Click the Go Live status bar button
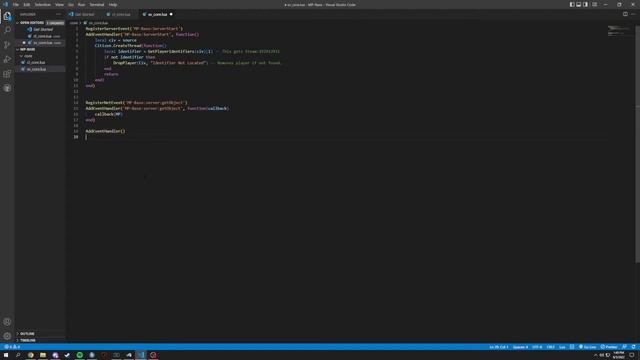640x360 pixels. 587,347
